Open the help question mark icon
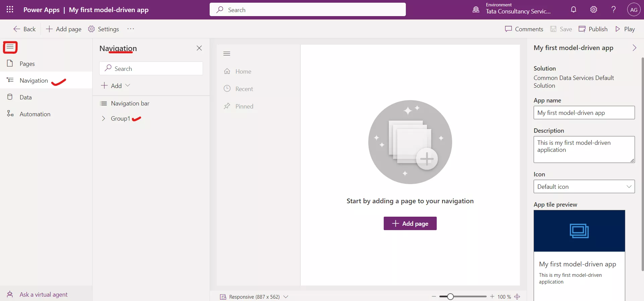 613,9
